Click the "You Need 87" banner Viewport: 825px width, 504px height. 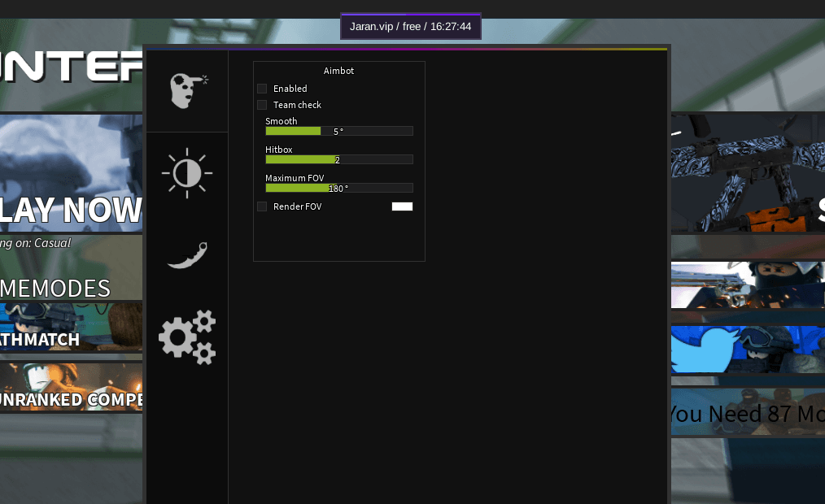pos(747,413)
